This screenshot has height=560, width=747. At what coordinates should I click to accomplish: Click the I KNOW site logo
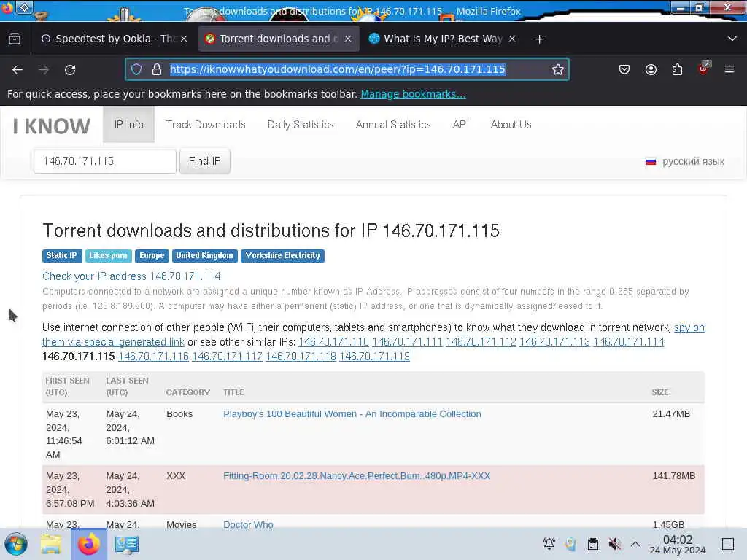(x=52, y=126)
